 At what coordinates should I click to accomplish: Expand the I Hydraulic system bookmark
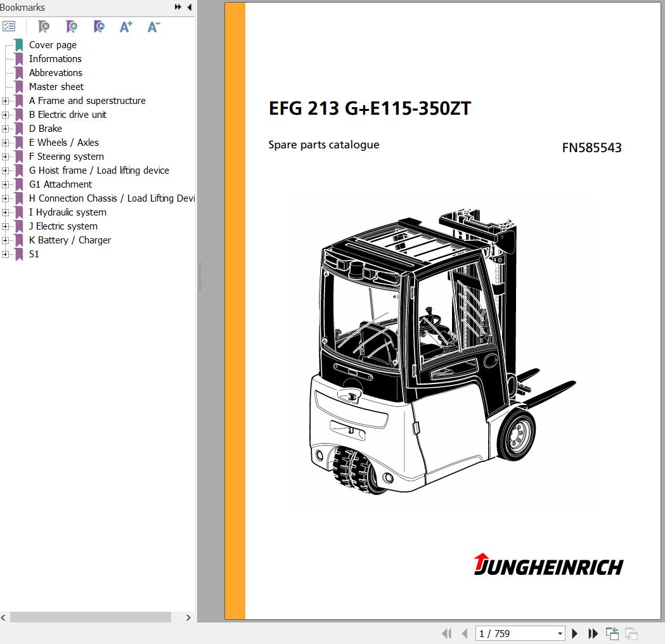tap(5, 212)
